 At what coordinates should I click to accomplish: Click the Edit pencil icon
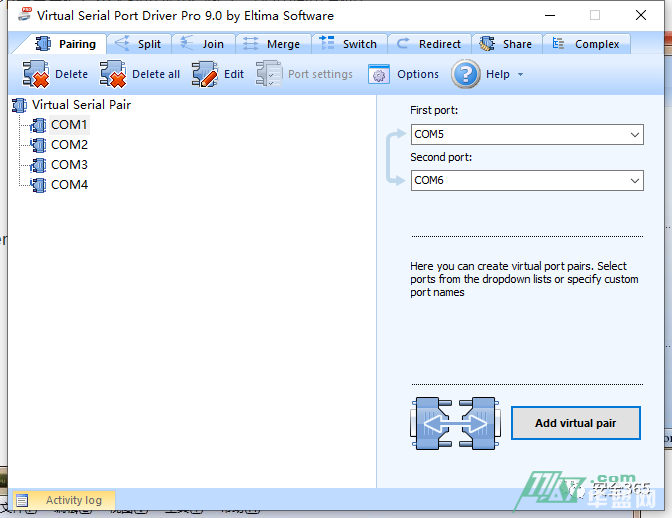(x=204, y=74)
